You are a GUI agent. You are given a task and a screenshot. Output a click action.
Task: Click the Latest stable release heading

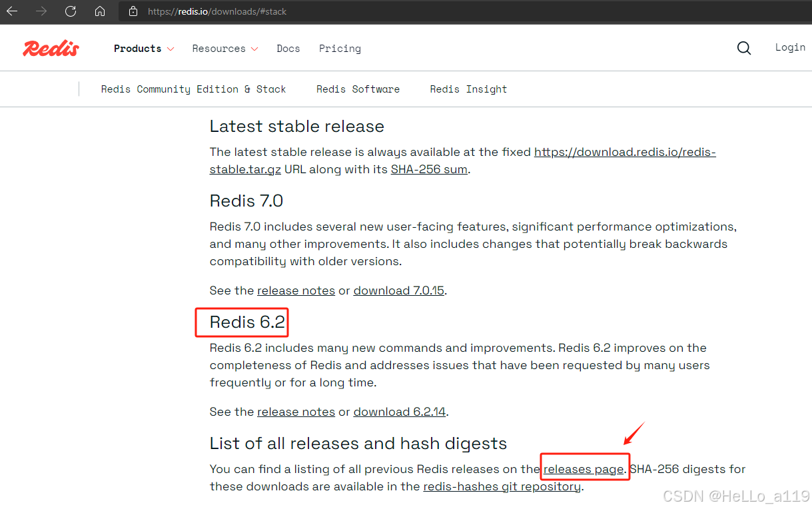[297, 127]
